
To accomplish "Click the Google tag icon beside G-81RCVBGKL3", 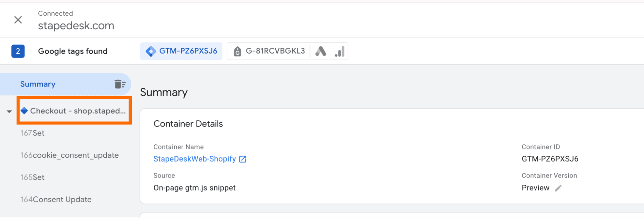I will (x=237, y=51).
